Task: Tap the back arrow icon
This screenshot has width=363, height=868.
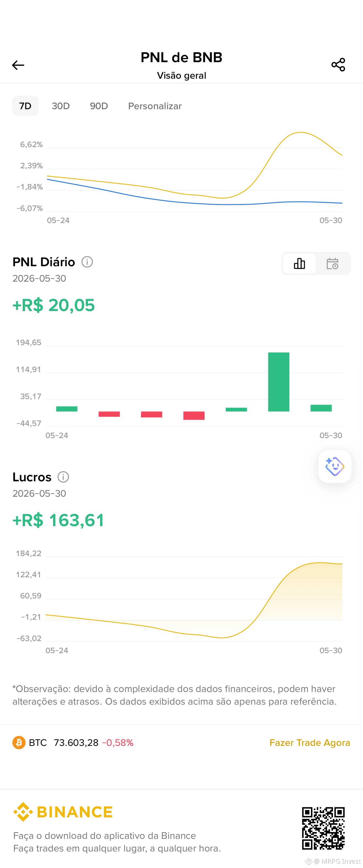Action: pos(18,65)
